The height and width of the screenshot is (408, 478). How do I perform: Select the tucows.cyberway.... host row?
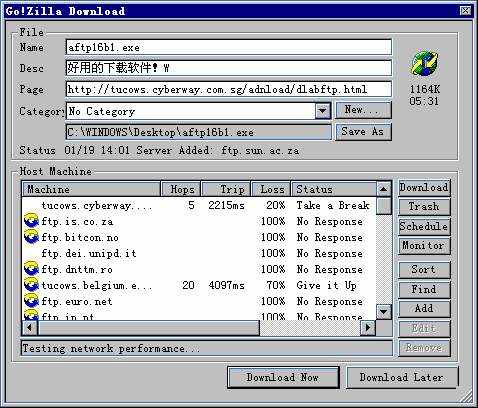(199, 205)
